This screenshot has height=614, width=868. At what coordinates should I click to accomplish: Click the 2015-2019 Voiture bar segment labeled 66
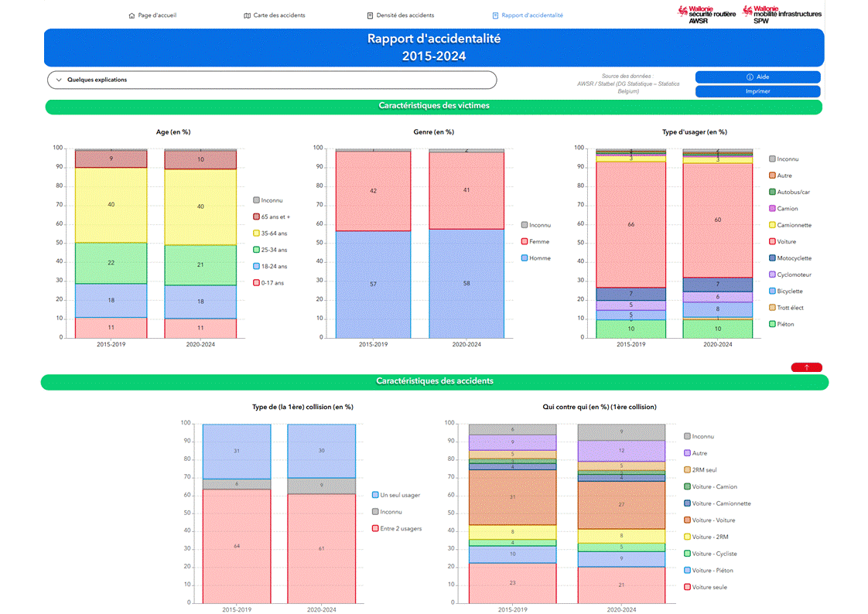point(631,224)
